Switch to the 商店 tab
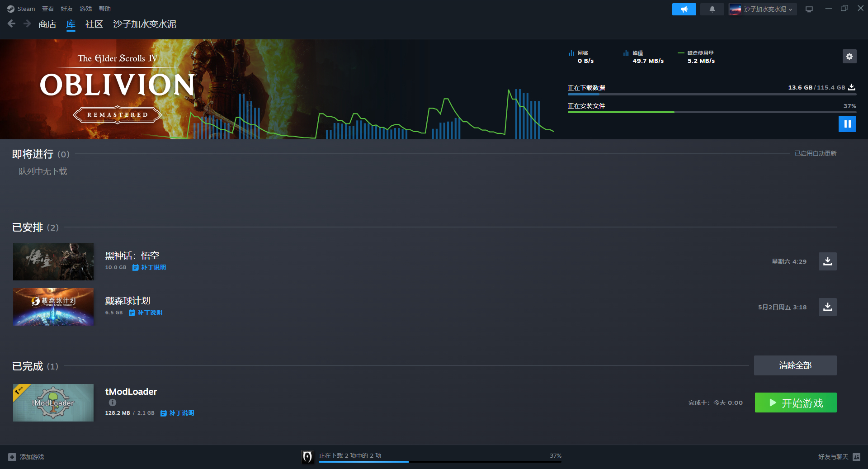868x469 pixels. (x=47, y=24)
